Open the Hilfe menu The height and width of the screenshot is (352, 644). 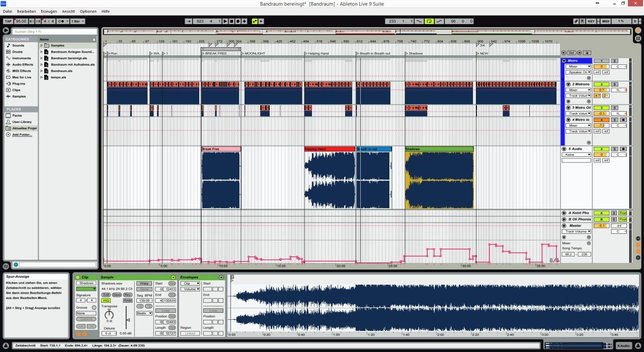[x=106, y=11]
